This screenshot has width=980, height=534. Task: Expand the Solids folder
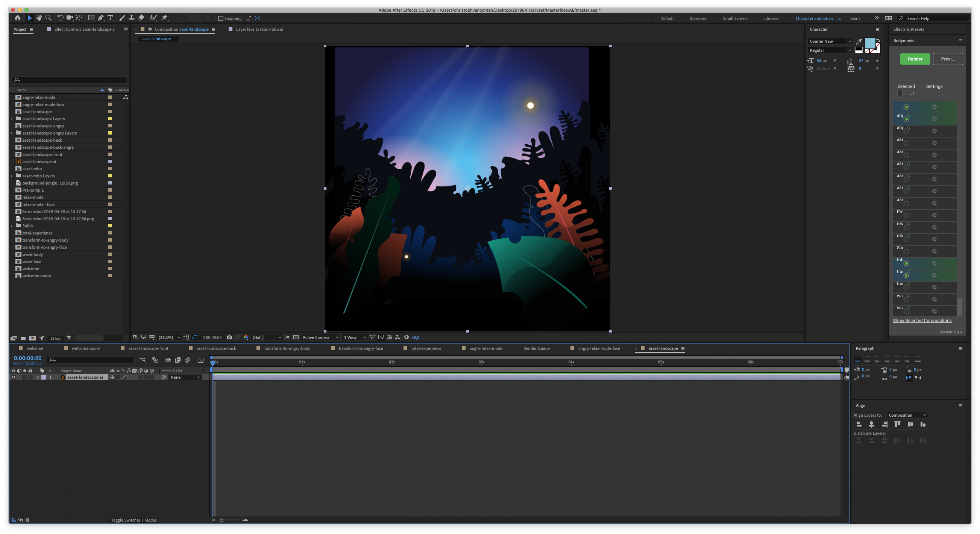coord(11,226)
